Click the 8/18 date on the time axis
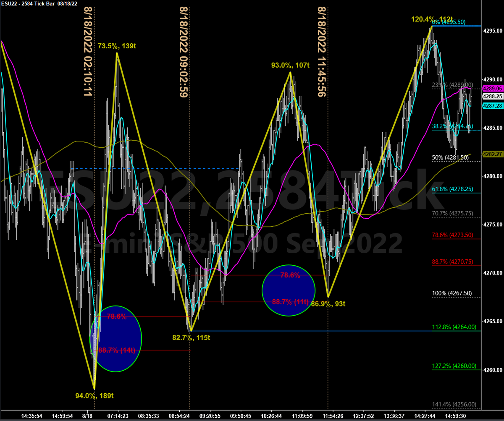The height and width of the screenshot is (421, 504). click(87, 416)
